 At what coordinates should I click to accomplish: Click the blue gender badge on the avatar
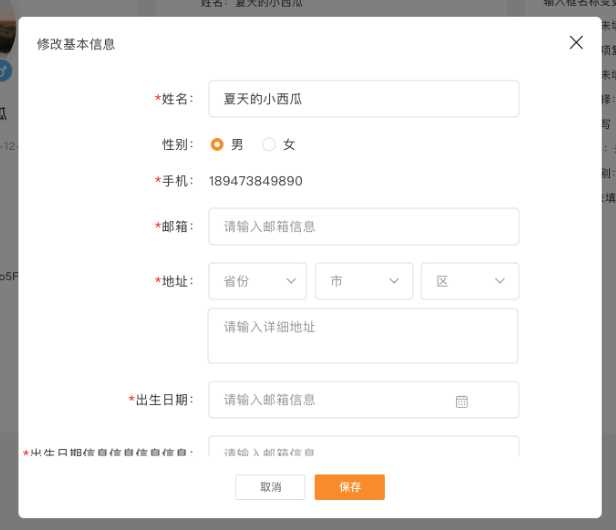tap(5, 71)
